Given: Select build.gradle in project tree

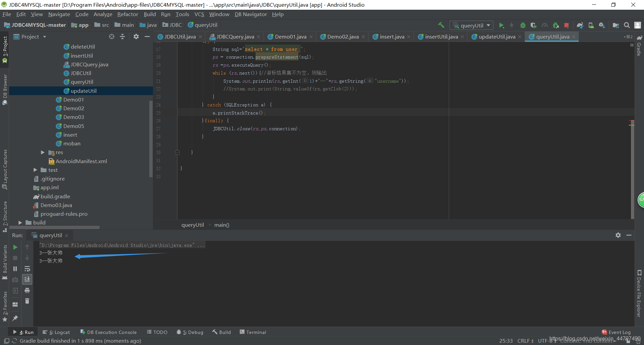Looking at the screenshot, I should point(55,196).
